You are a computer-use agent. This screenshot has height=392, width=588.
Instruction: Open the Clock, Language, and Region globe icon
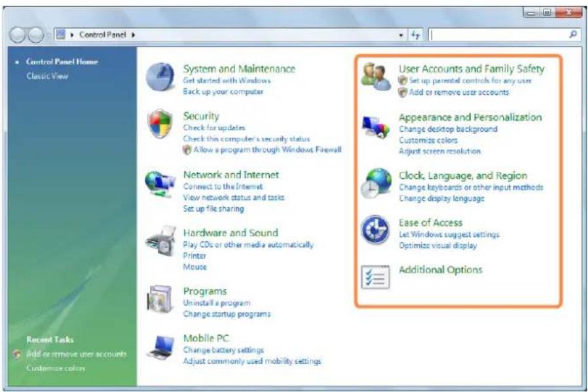(x=376, y=183)
